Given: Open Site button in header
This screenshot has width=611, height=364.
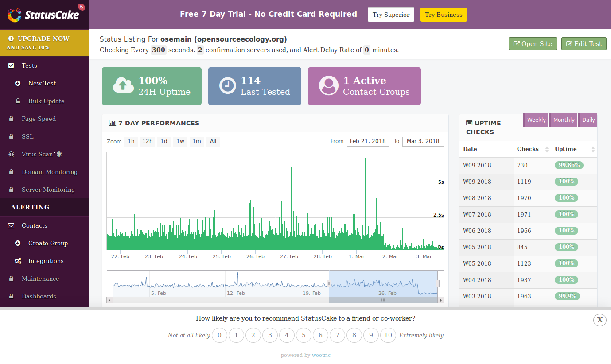Looking at the screenshot, I should click(533, 44).
